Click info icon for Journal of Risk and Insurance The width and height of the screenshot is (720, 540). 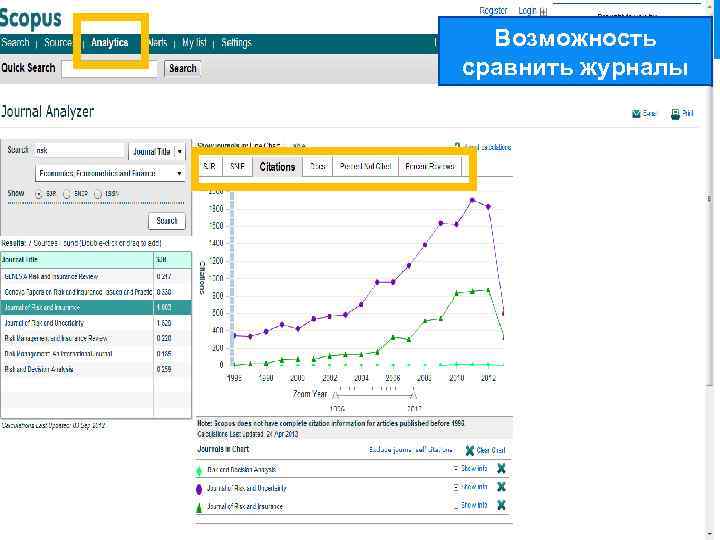tap(456, 505)
